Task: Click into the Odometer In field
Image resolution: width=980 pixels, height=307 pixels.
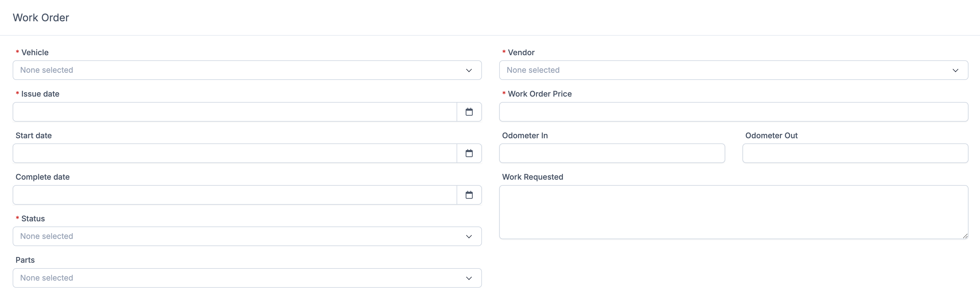Action: 612,153
